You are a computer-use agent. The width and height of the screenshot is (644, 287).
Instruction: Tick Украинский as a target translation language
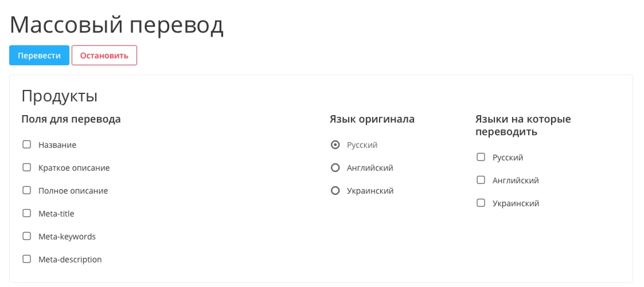click(x=481, y=203)
